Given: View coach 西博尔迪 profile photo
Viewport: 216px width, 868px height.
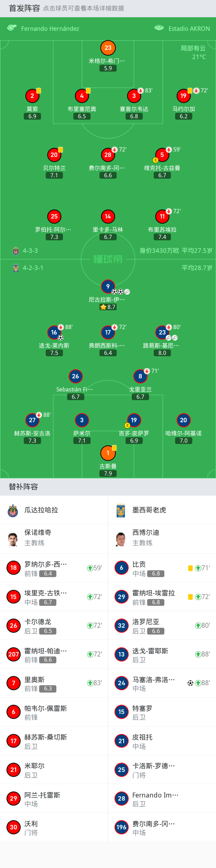Looking at the screenshot, I should (121, 539).
